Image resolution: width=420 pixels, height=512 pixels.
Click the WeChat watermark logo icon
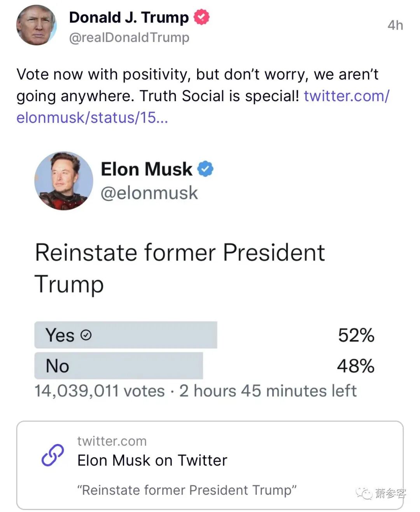(x=364, y=493)
